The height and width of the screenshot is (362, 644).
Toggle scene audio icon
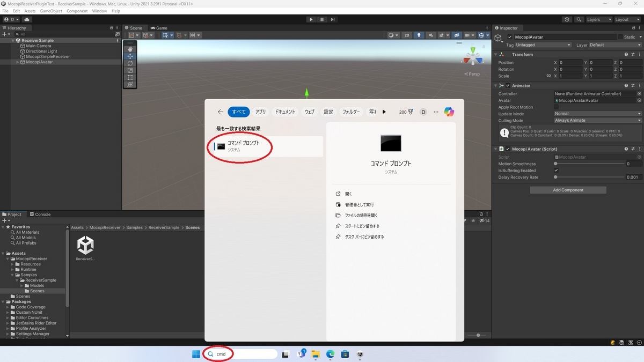coord(430,35)
